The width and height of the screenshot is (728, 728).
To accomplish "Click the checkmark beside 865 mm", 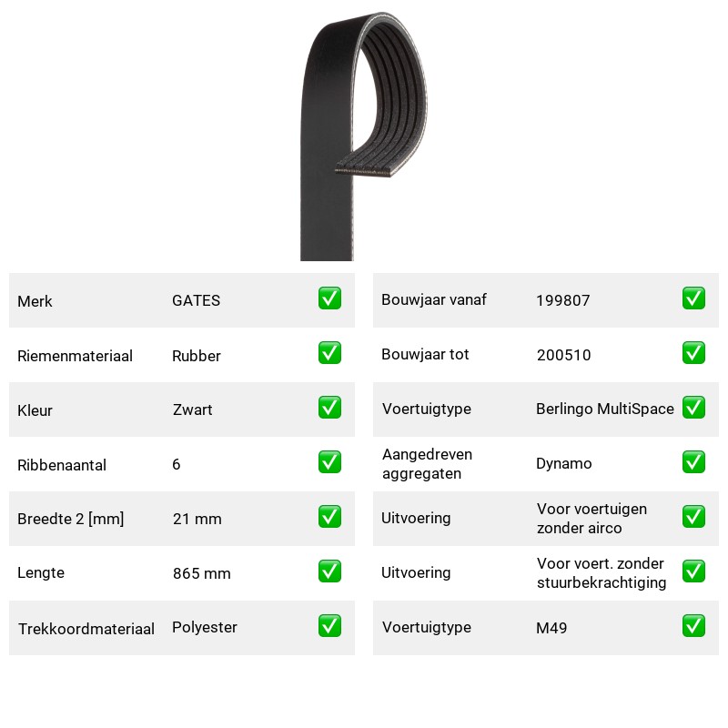I will click(329, 571).
